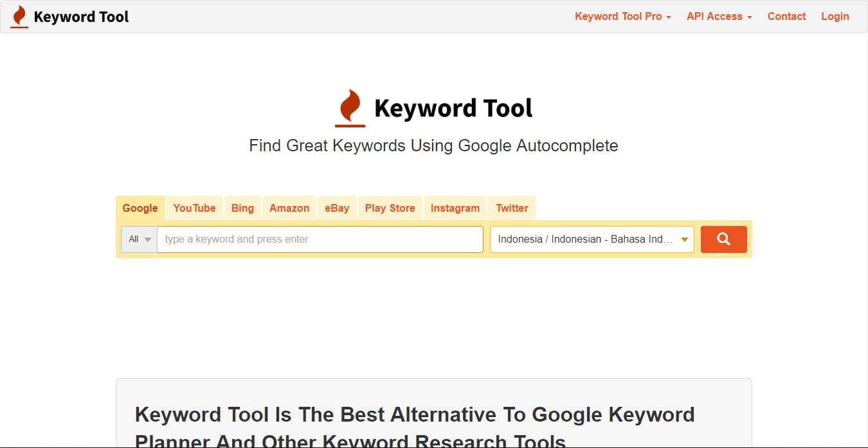Switch to the Bing tab
The height and width of the screenshot is (448, 868).
click(x=242, y=208)
